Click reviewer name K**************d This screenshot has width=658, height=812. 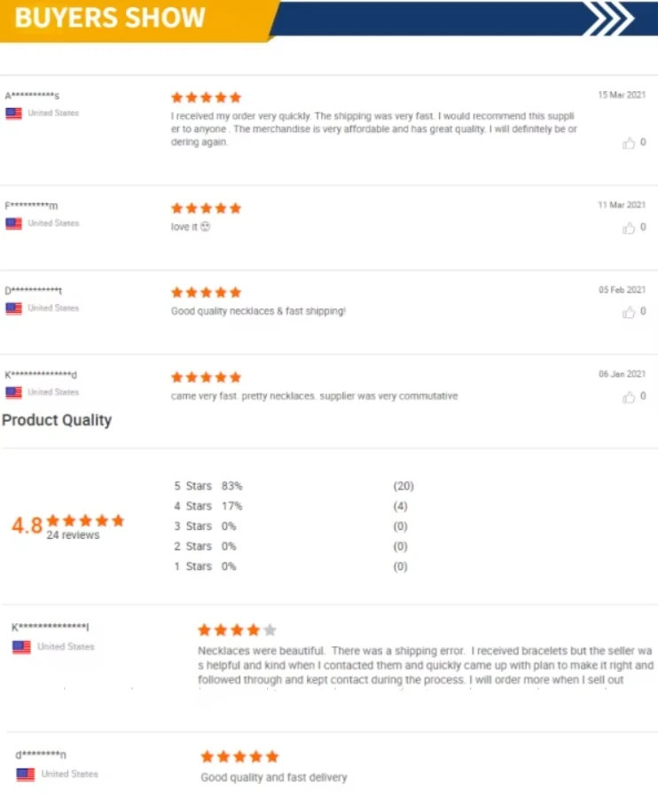click(42, 375)
